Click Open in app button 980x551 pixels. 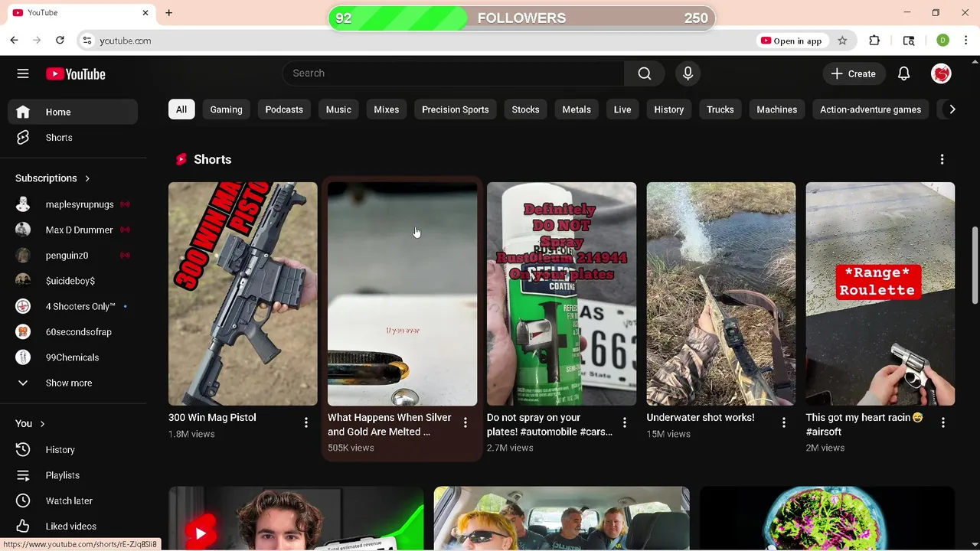[x=792, y=41]
